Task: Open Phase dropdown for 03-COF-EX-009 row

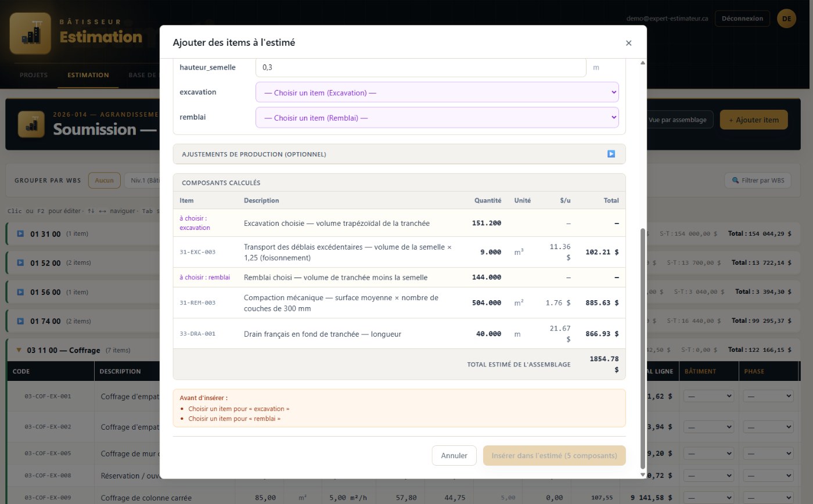Action: [x=768, y=498]
